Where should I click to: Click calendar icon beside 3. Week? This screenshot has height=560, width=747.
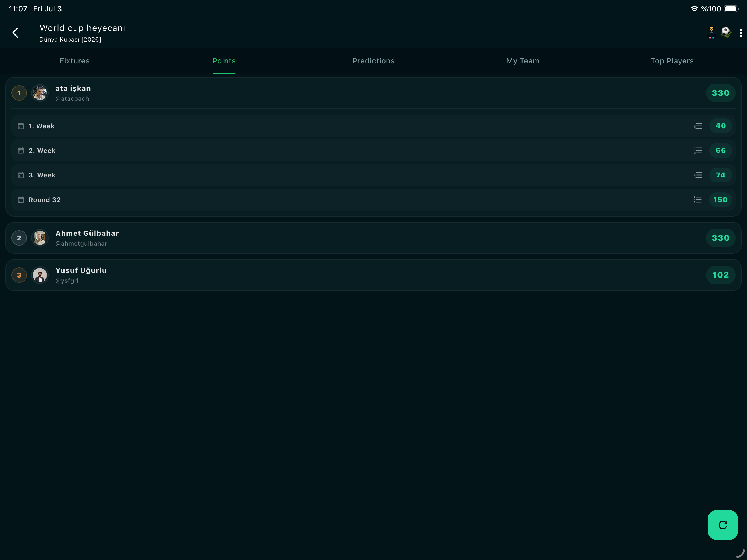[21, 175]
